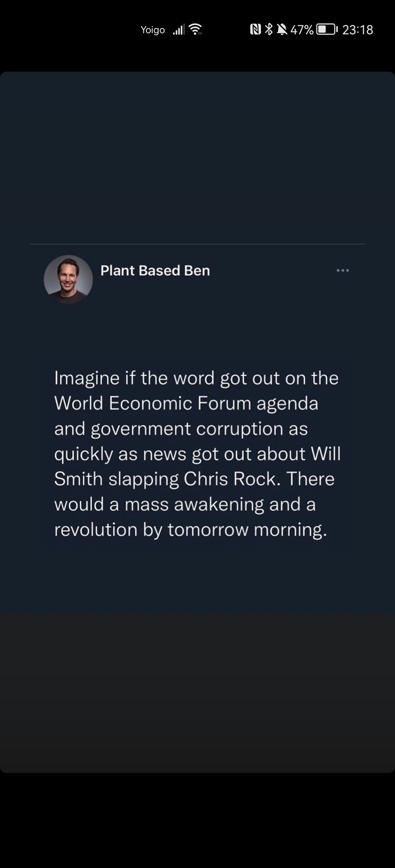Tap the battery level icon
The image size is (395, 868).
327,30
